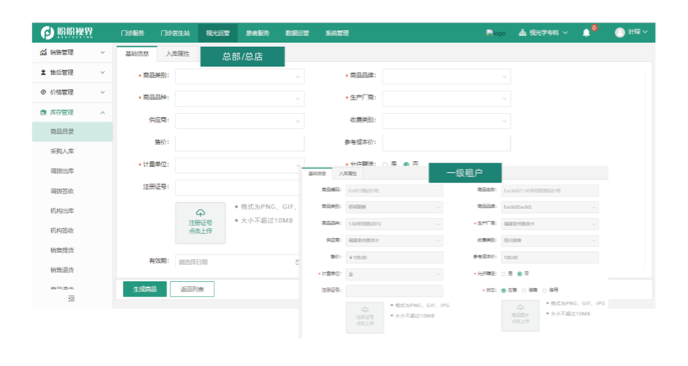Select 商品目录 in the sidebar
This screenshot has height=366, width=688.
tap(72, 132)
